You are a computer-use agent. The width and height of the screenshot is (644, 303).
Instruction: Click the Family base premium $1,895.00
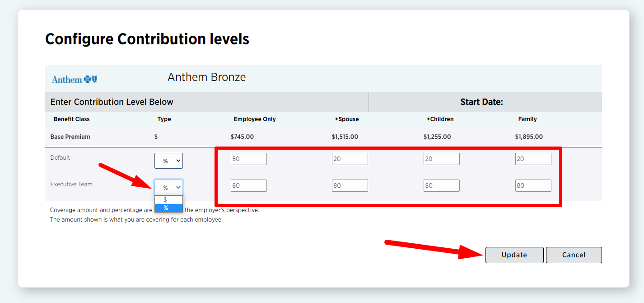point(529,137)
